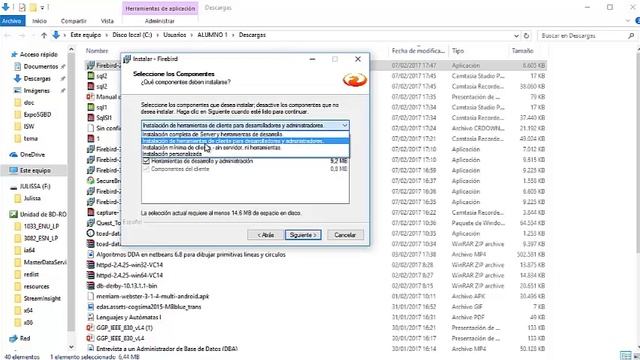Open Descargas in the navigation pane

coord(37,78)
